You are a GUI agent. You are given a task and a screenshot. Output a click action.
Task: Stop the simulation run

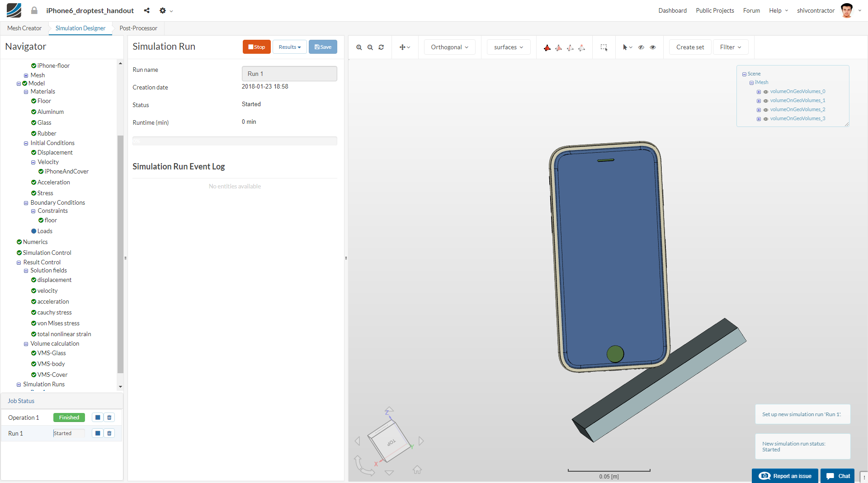tap(257, 47)
